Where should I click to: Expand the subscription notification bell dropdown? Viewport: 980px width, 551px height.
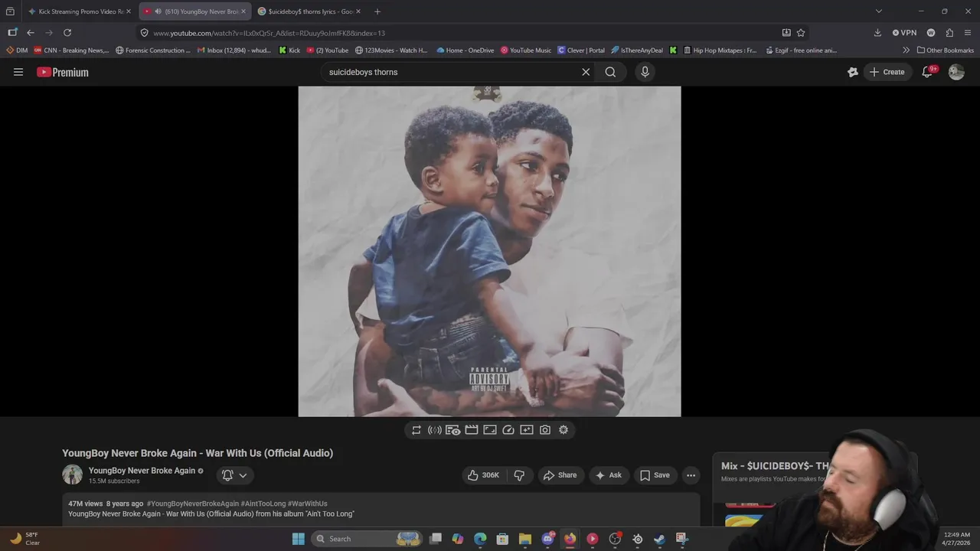pos(235,475)
